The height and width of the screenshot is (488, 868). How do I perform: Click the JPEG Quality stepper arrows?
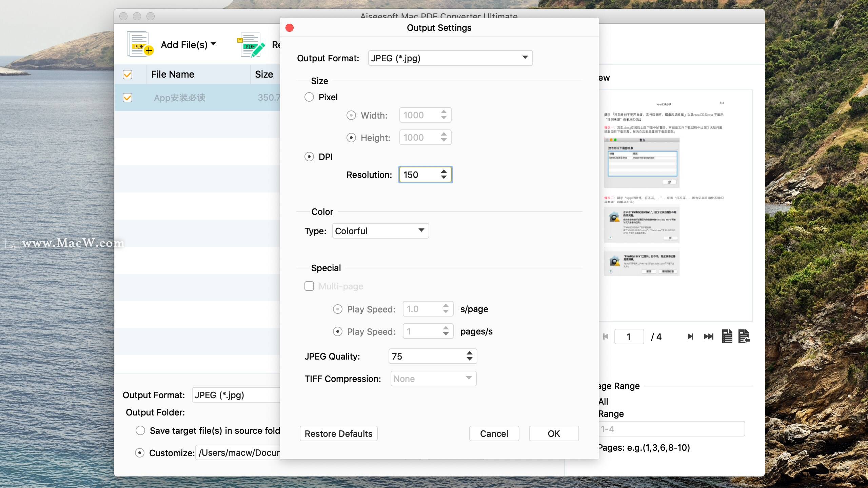pyautogui.click(x=469, y=356)
